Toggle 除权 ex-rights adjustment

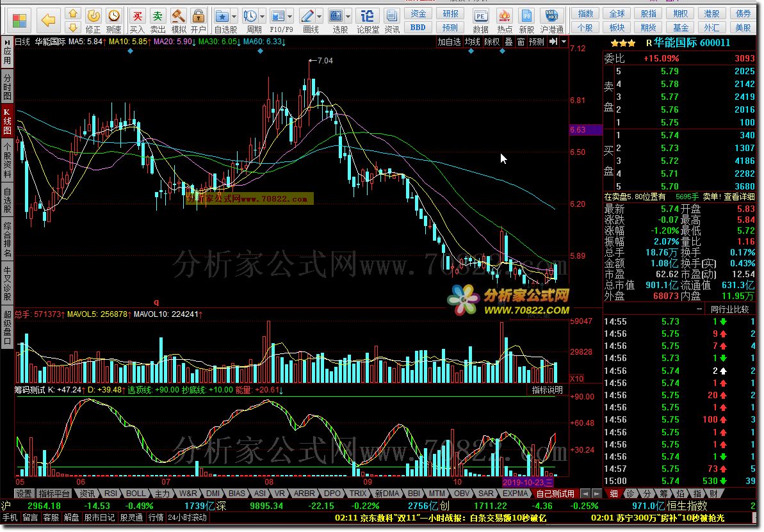(x=492, y=42)
